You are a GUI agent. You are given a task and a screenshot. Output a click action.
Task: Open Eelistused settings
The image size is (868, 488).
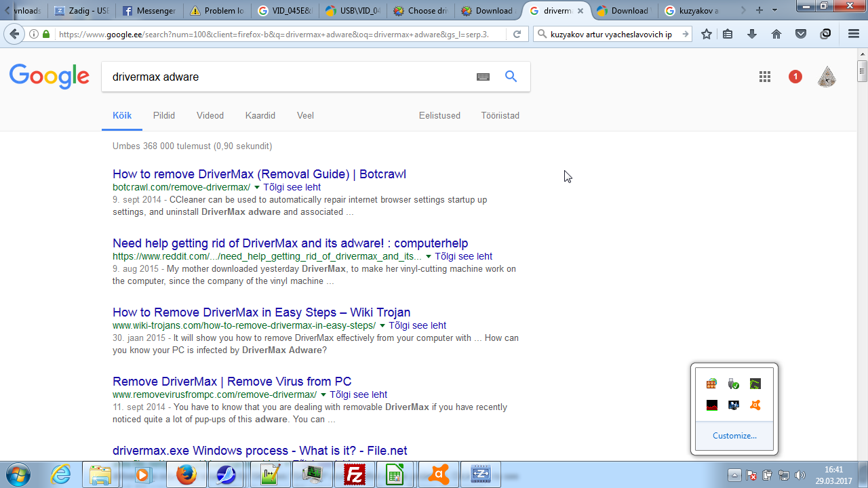[x=439, y=116]
